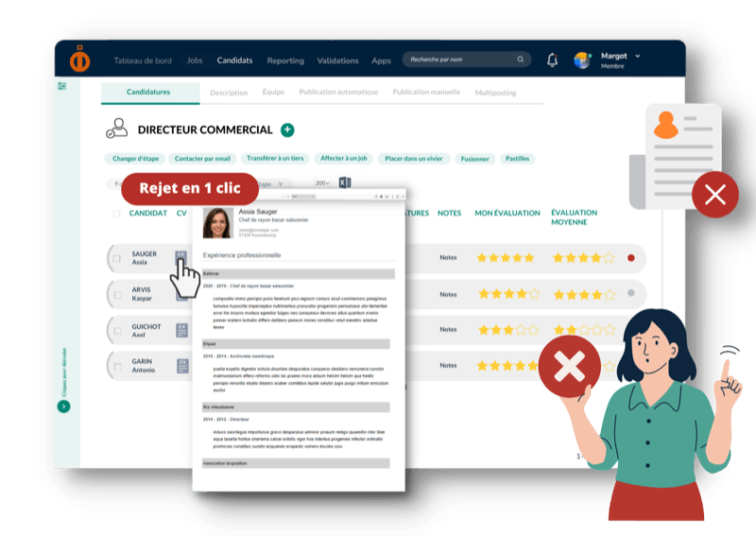This screenshot has width=756, height=536.
Task: Export list with Excel icon
Action: point(345,182)
